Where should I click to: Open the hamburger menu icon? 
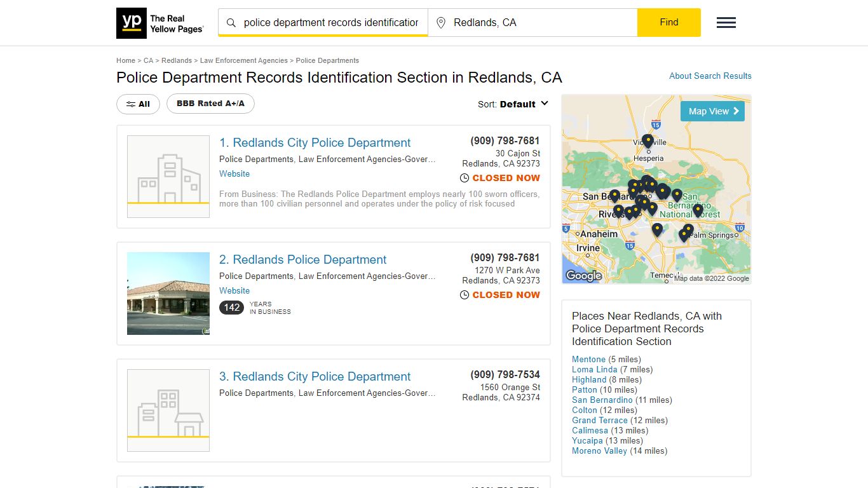726,23
